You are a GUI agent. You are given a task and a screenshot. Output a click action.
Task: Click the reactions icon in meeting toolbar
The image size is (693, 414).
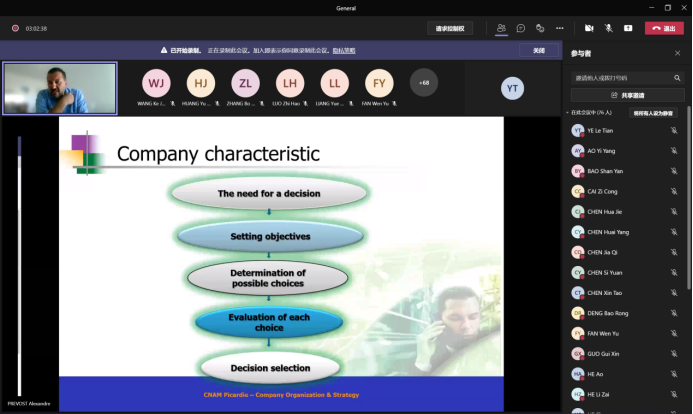pyautogui.click(x=540, y=28)
